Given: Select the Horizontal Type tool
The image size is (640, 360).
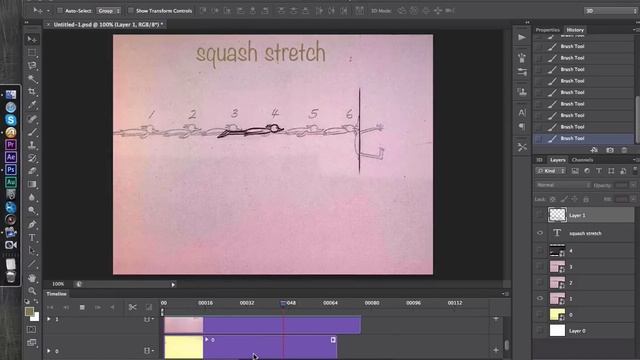Looking at the screenshot, I should coord(32,238).
